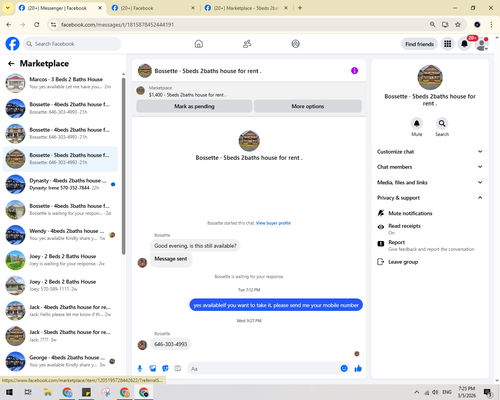Click the browser Reload button
The width and height of the screenshot is (500, 400).
pos(37,24)
